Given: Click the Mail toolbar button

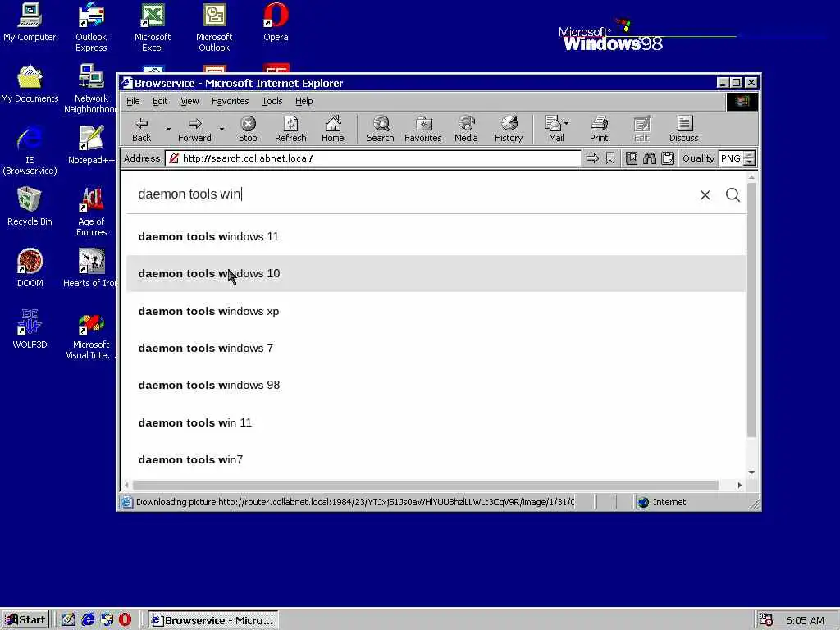Looking at the screenshot, I should click(554, 129).
